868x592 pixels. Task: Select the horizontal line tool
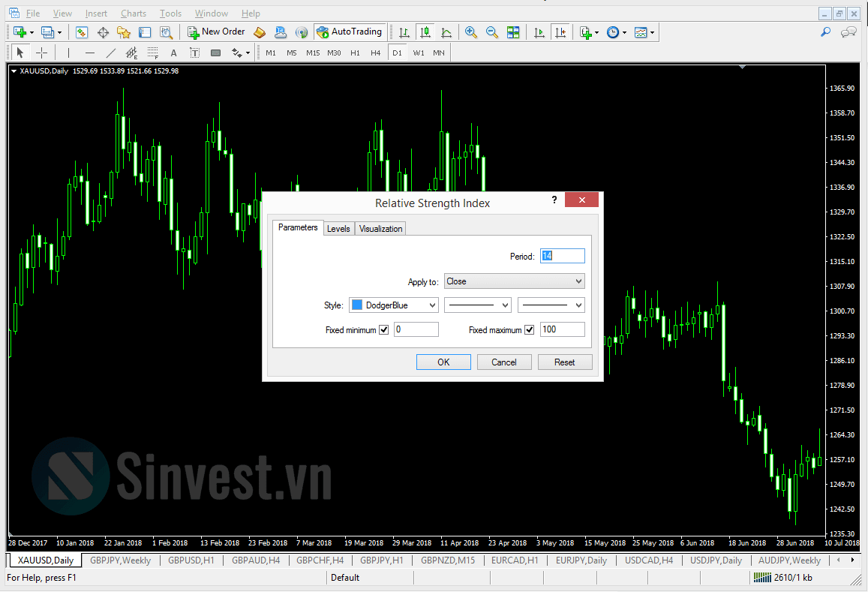point(90,53)
